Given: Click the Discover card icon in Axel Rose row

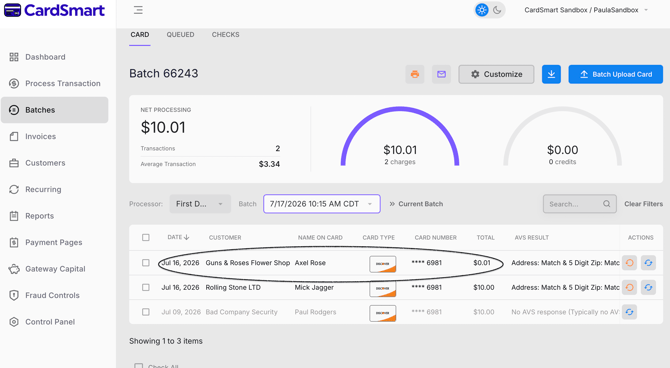Looking at the screenshot, I should pyautogui.click(x=382, y=264).
